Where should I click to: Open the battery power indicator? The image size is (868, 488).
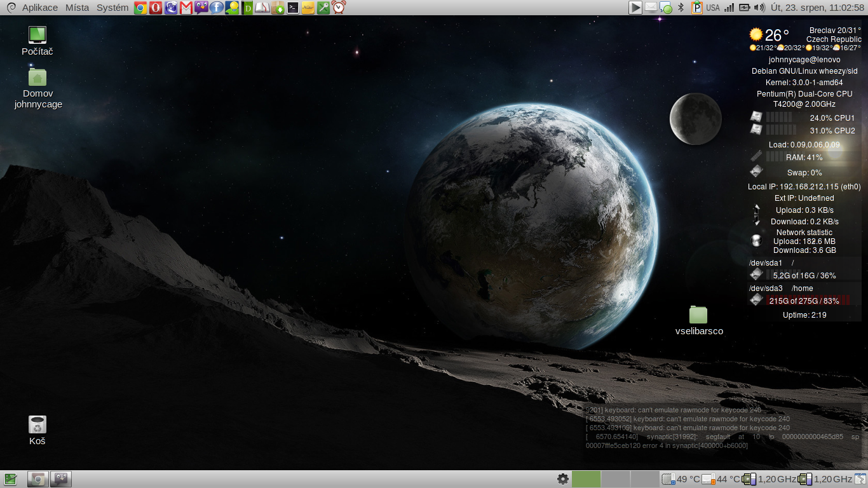click(x=744, y=8)
